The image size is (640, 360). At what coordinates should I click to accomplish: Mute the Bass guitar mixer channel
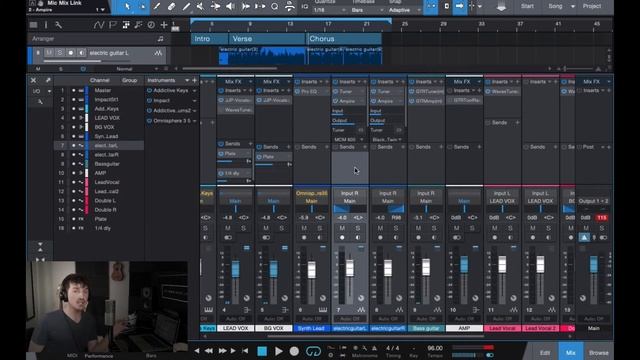pyautogui.click(x=418, y=228)
